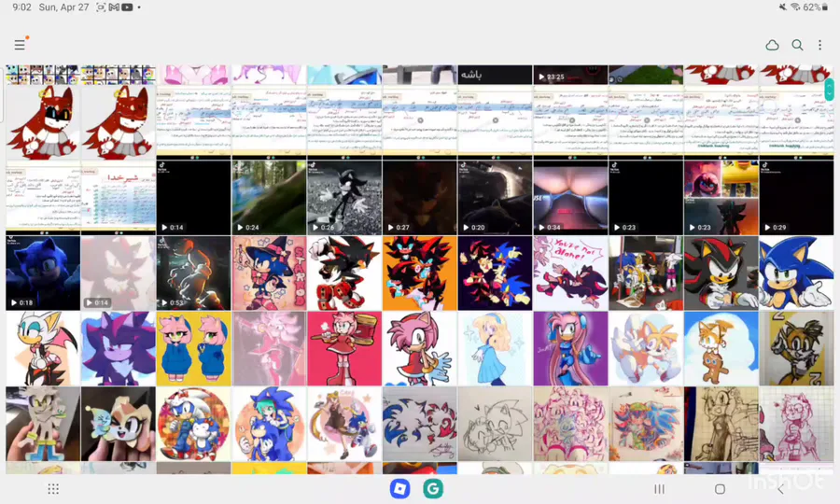This screenshot has width=840, height=504.
Task: Open hand holding Silver paper cutout photo
Action: 43,424
